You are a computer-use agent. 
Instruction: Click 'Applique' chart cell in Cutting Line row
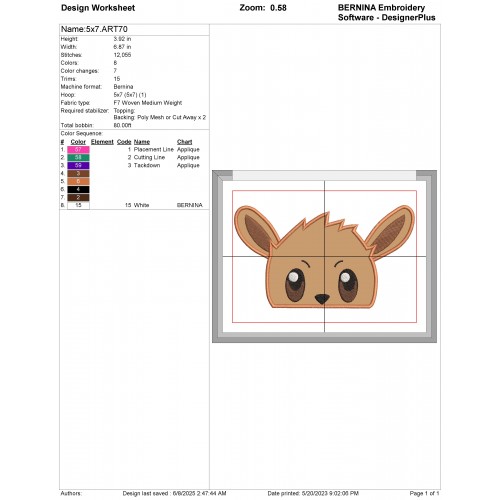click(188, 158)
